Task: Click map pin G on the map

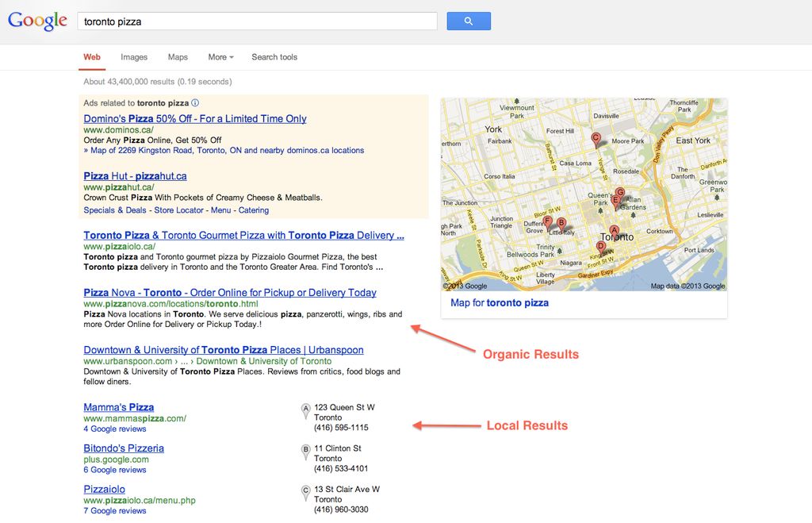Action: pos(620,194)
